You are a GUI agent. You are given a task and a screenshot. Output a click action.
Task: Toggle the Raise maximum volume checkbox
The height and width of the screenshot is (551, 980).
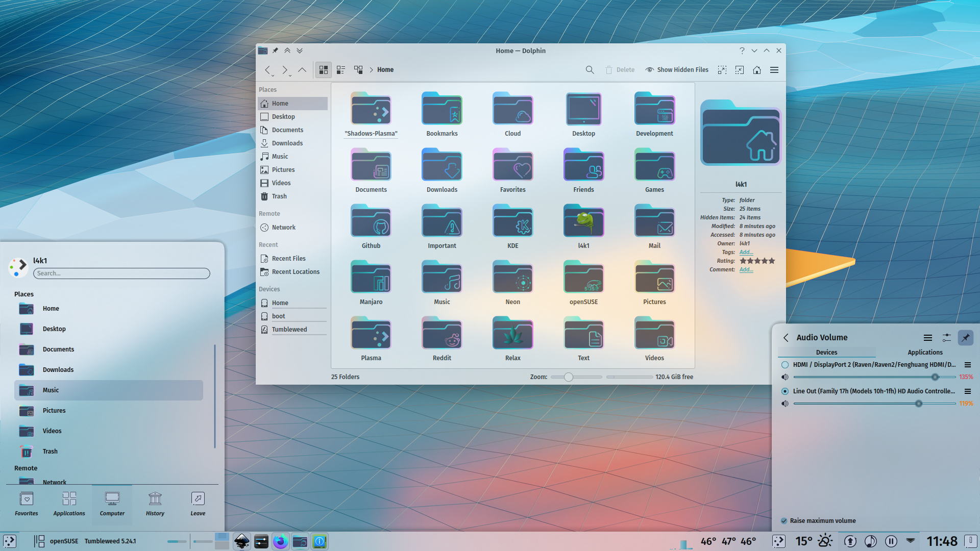[x=784, y=521]
